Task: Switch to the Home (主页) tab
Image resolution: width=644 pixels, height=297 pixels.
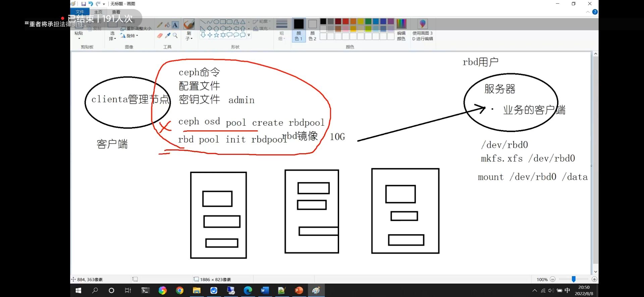Action: click(98, 12)
